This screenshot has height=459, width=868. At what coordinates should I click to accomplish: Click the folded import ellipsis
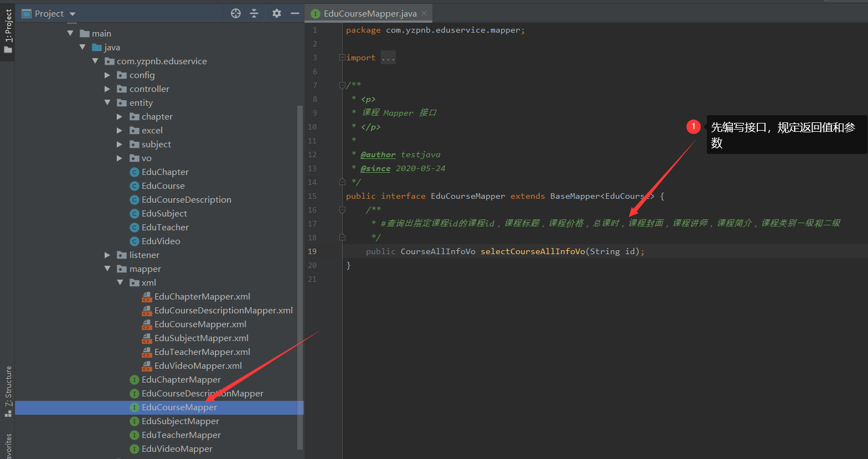coord(388,58)
